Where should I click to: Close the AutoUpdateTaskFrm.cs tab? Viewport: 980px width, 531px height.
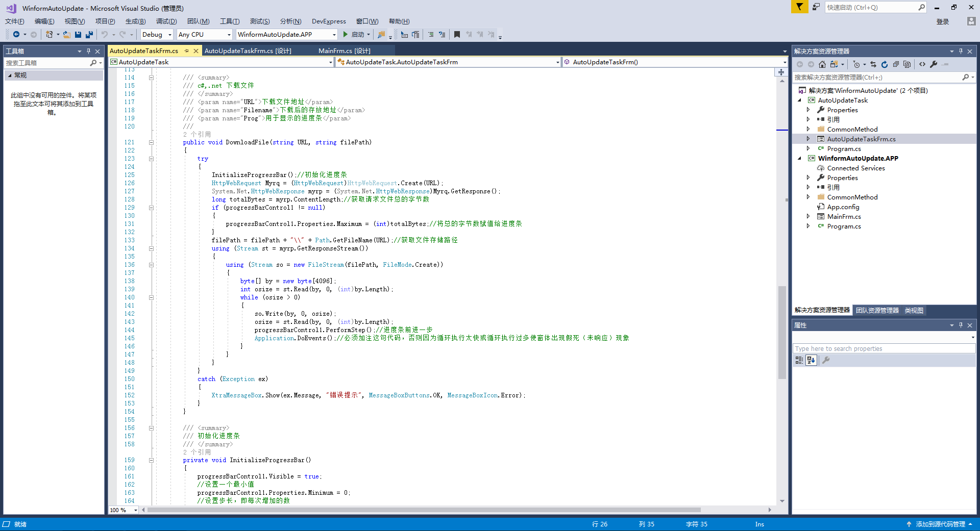click(x=195, y=50)
